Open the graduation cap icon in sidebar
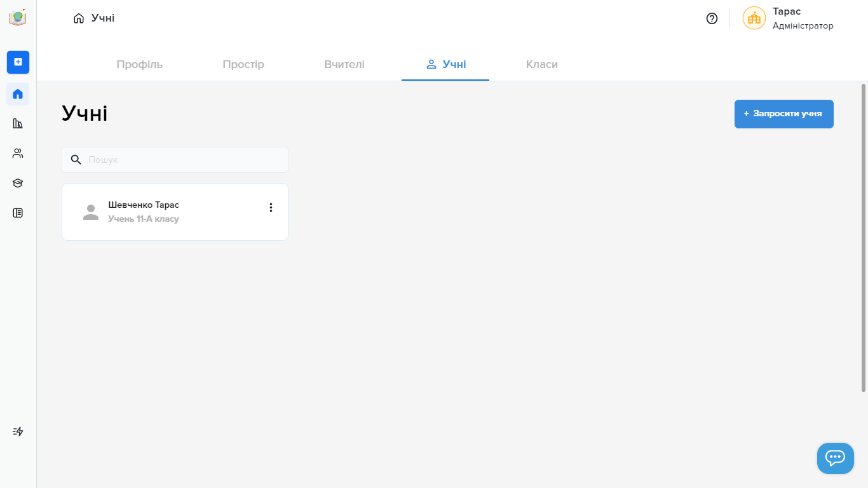Screen dimensions: 868x488 (x=18, y=183)
